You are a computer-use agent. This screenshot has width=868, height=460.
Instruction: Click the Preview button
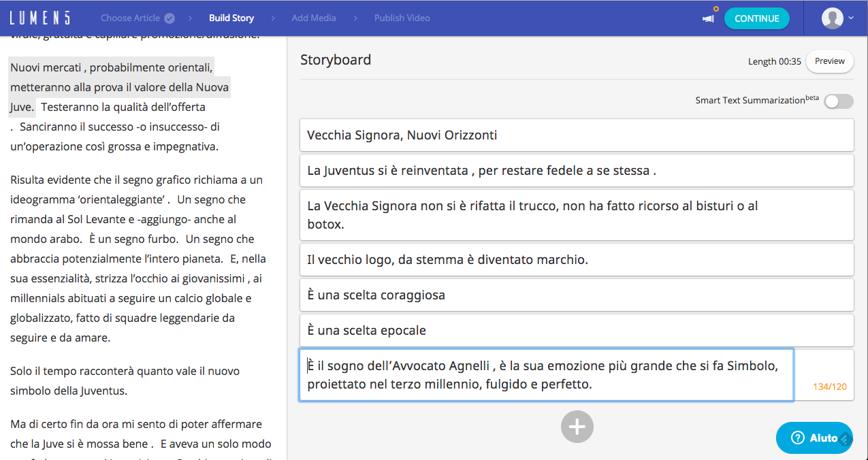point(830,61)
